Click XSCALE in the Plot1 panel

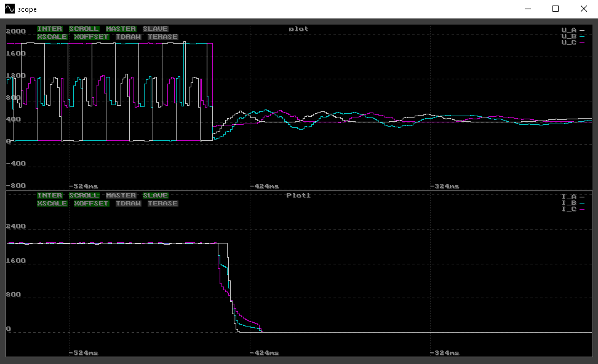pos(52,204)
